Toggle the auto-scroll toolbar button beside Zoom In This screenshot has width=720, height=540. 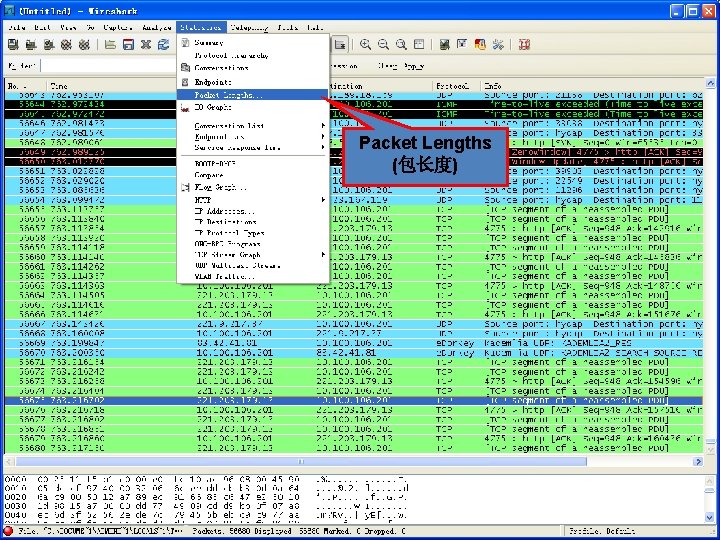tap(340, 45)
